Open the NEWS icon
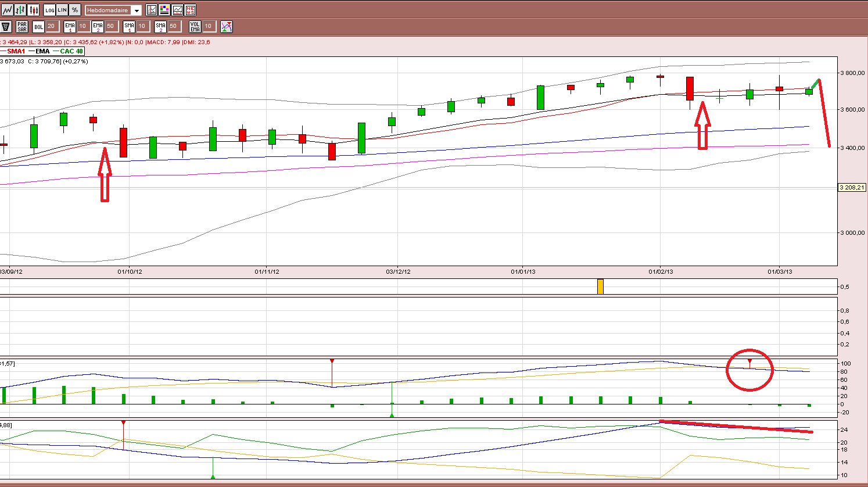The width and height of the screenshot is (868, 487). [190, 10]
